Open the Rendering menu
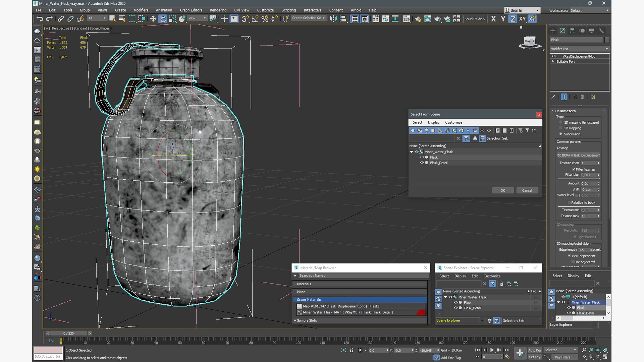This screenshot has width=644, height=362. pyautogui.click(x=218, y=10)
